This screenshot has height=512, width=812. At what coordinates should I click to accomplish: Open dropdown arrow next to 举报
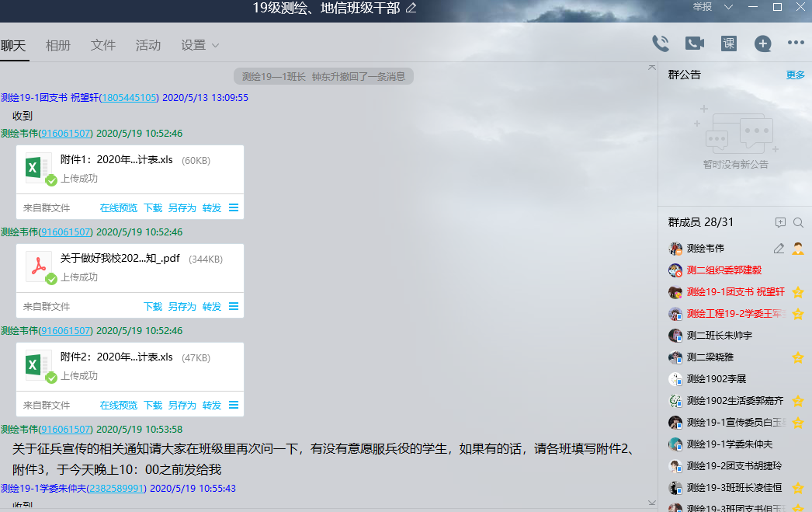[728, 7]
